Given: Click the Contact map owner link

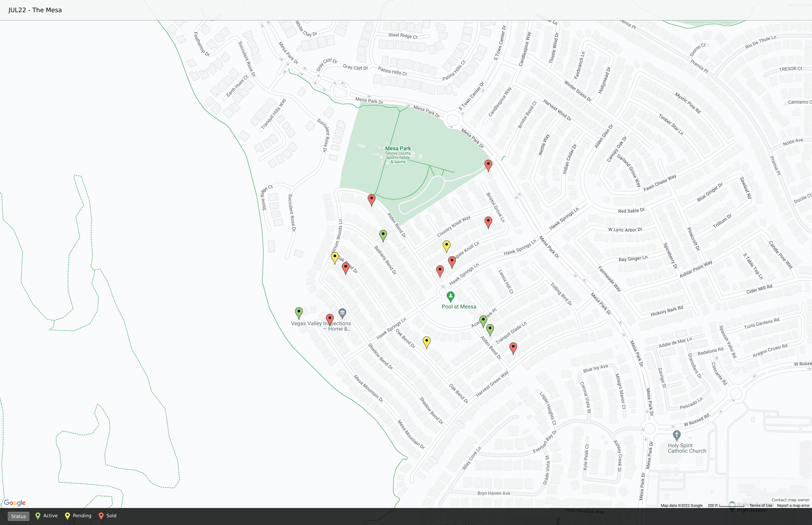Looking at the screenshot, I should point(790,500).
